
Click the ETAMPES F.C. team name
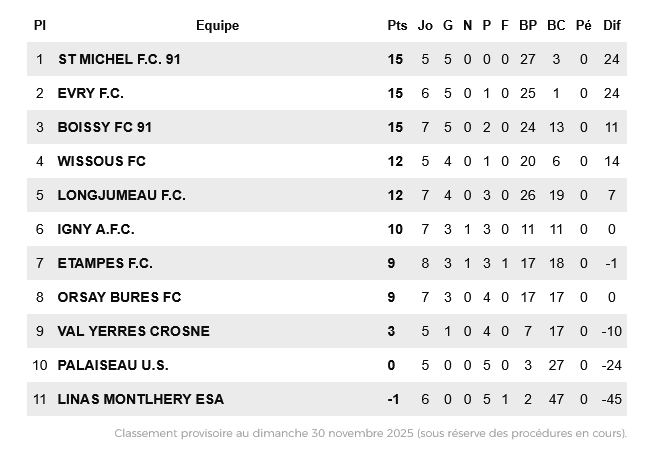point(105,263)
